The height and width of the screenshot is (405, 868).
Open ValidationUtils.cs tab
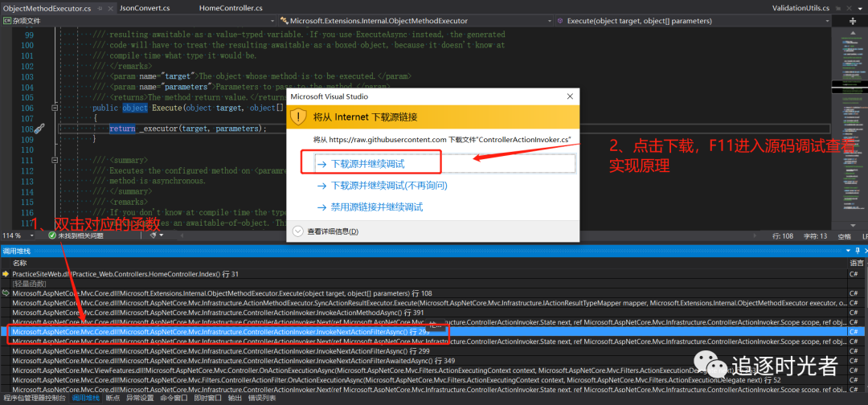pyautogui.click(x=800, y=7)
